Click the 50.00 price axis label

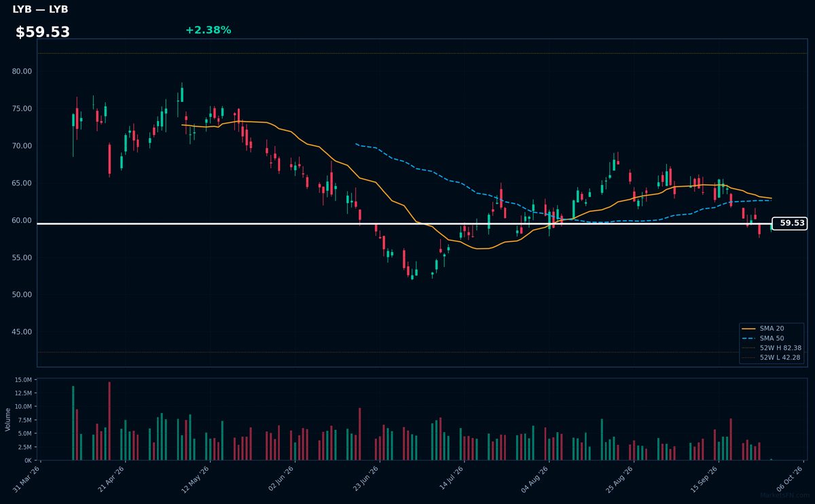coord(22,295)
